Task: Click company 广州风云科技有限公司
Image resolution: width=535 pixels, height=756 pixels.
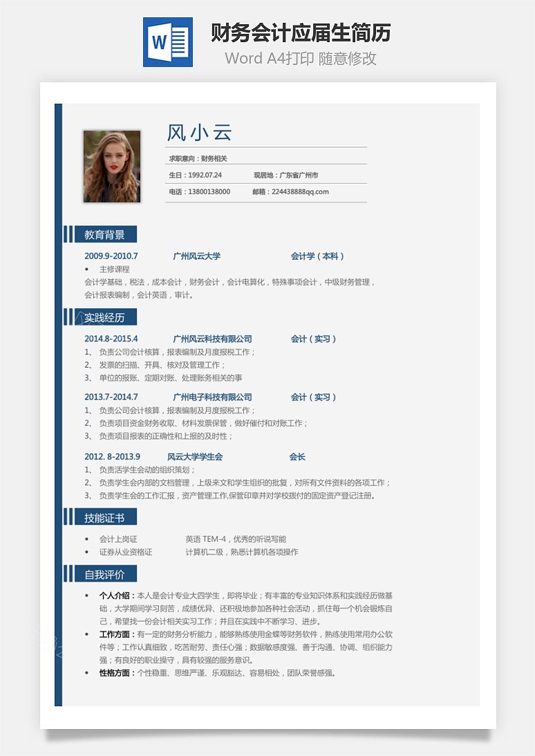Action: point(213,339)
